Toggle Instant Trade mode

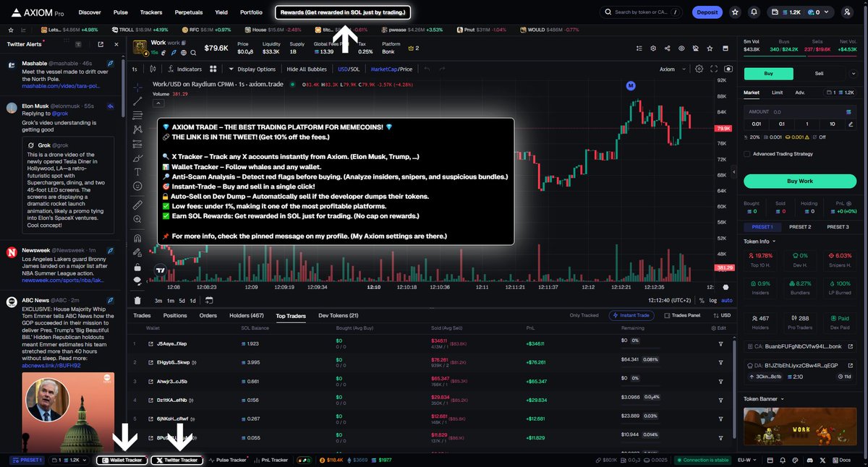click(632, 315)
